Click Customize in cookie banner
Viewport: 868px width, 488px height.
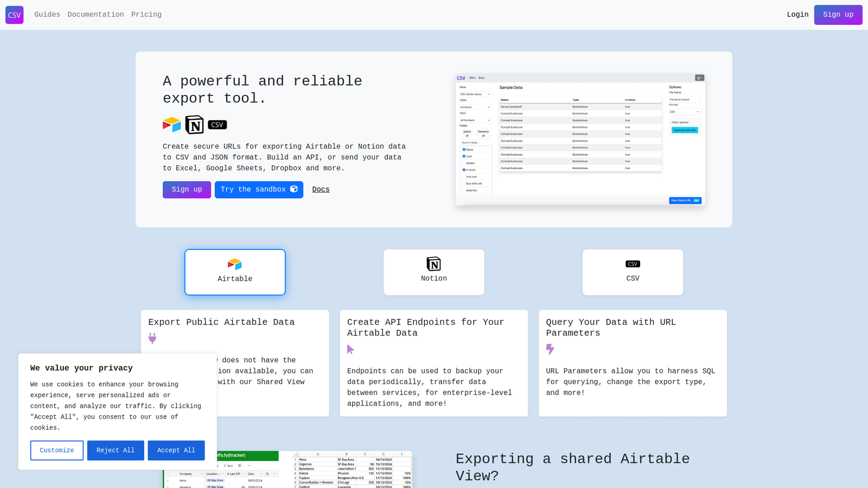tap(57, 451)
